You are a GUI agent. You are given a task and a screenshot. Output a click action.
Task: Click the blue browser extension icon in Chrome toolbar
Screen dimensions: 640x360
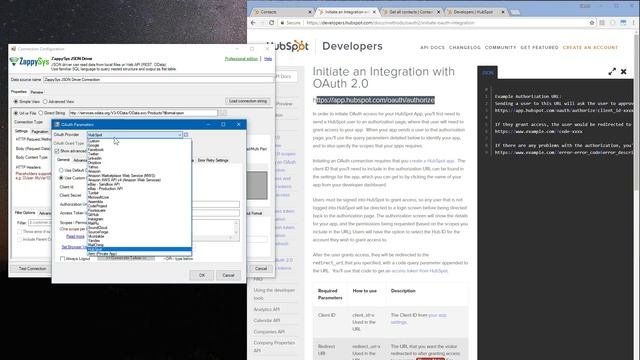tap(623, 23)
